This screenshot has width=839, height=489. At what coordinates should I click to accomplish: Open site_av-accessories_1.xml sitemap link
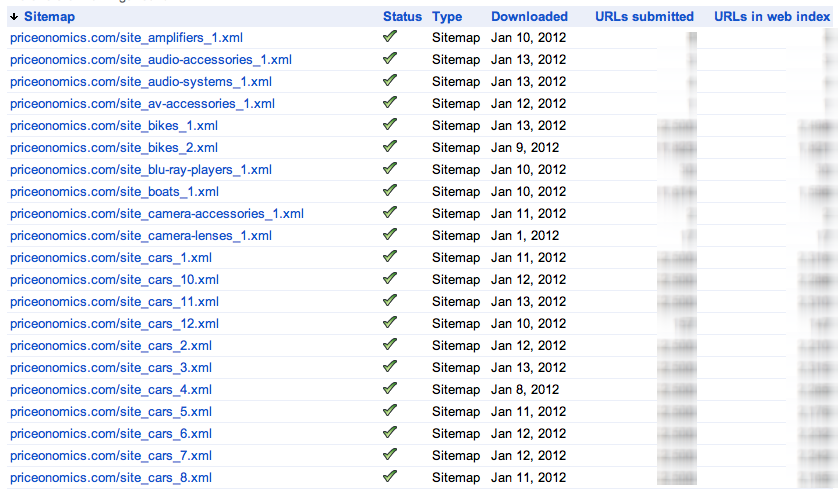pos(142,104)
